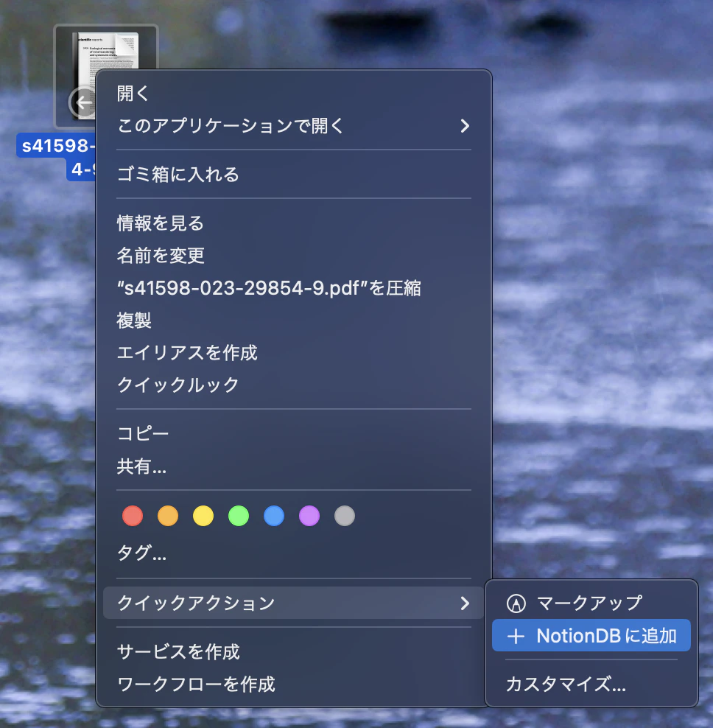Choose 開く from the context menu
Viewport: 713px width, 728px height.
tap(293, 94)
